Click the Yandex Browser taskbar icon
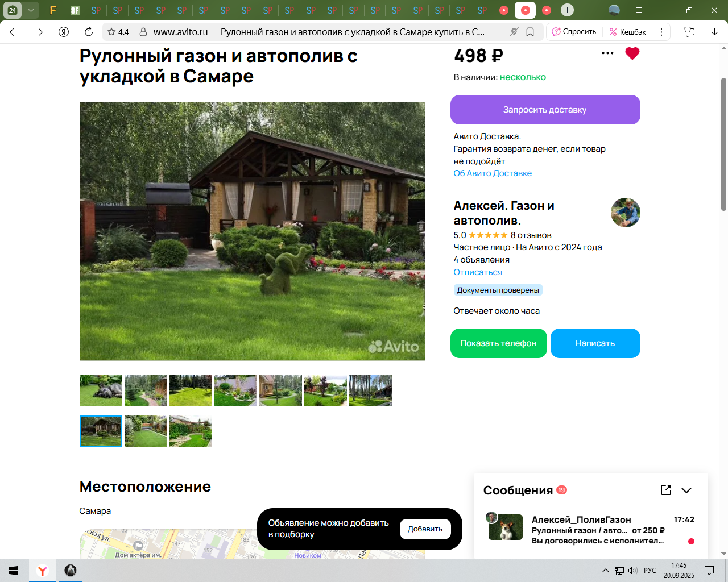Viewport: 728px width, 582px height. click(43, 571)
